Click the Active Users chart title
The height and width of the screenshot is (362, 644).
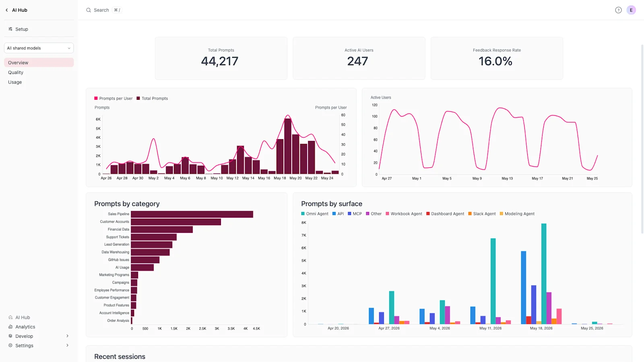[381, 97]
